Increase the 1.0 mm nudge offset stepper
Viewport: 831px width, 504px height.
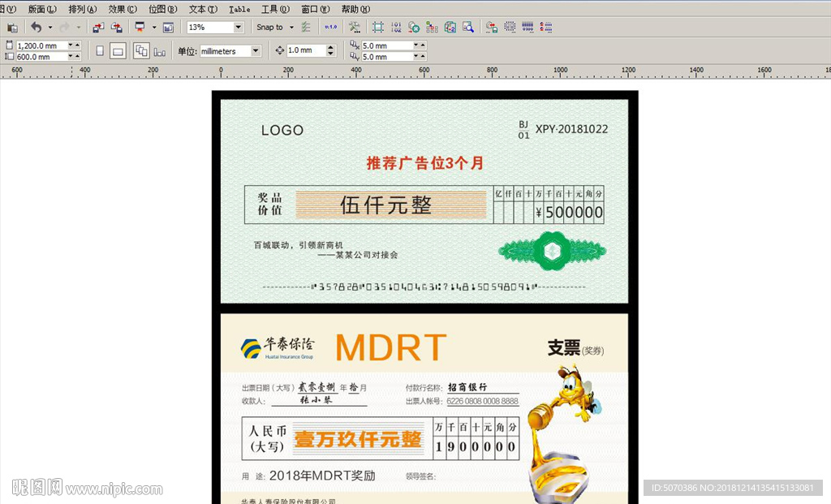pyautogui.click(x=330, y=48)
